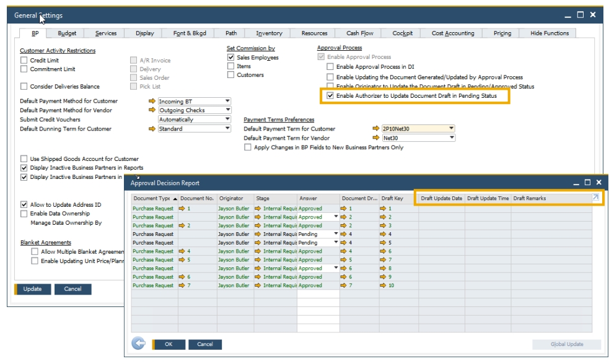Open Submit Credit Vouchers Automatically dropdown
The width and height of the screenshot is (609, 364).
pos(227,119)
